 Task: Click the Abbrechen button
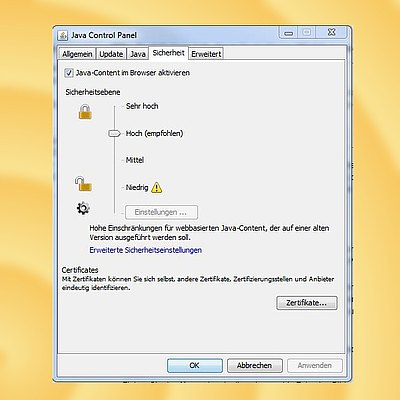tap(255, 365)
